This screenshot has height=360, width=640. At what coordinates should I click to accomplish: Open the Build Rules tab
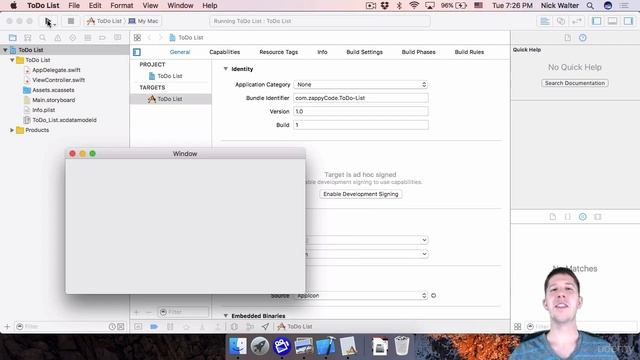pyautogui.click(x=469, y=52)
